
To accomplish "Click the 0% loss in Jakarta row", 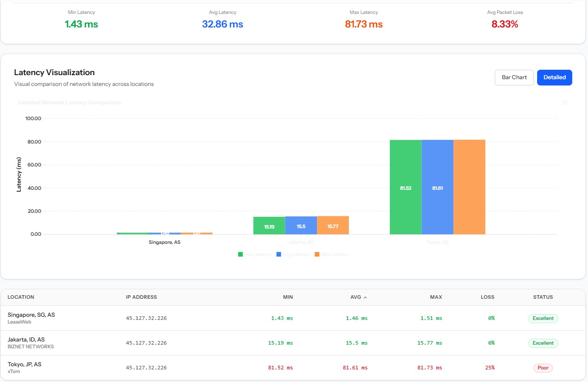I will click(492, 343).
